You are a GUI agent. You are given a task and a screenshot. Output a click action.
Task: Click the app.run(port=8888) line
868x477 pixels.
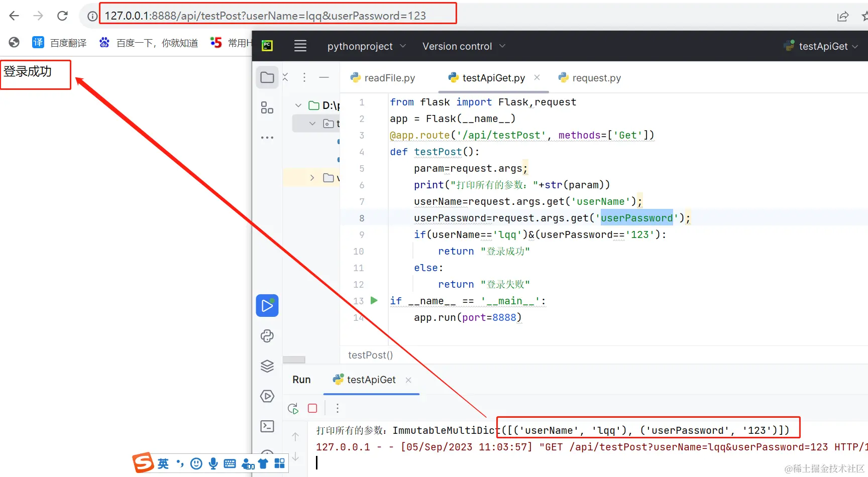468,317
